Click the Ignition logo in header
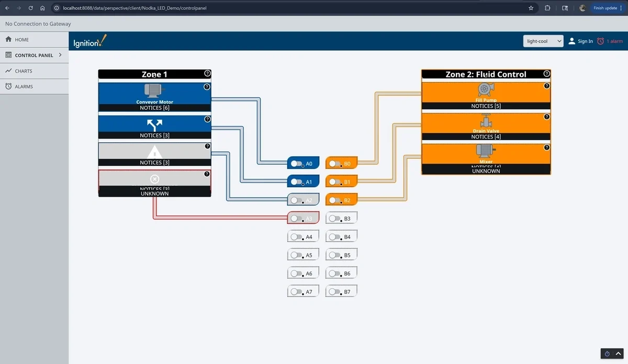 click(x=90, y=41)
